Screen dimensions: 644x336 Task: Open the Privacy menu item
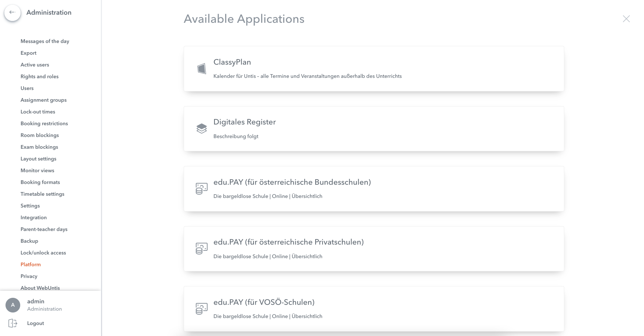(x=29, y=276)
